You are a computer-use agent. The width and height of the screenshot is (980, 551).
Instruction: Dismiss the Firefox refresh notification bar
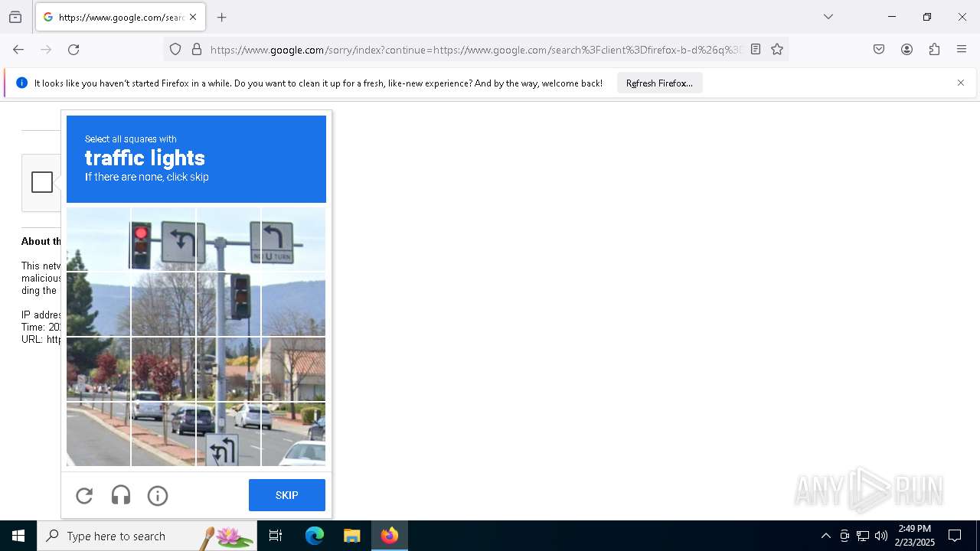click(961, 83)
